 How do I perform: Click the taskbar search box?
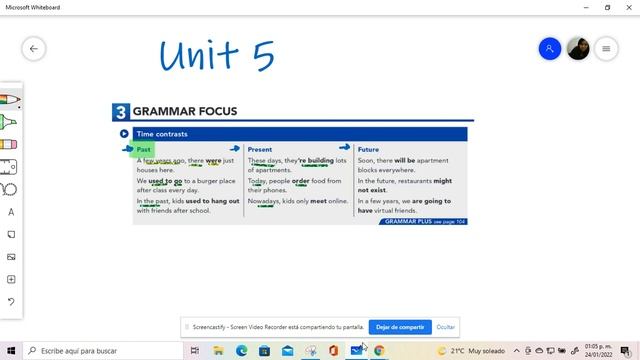(103, 351)
